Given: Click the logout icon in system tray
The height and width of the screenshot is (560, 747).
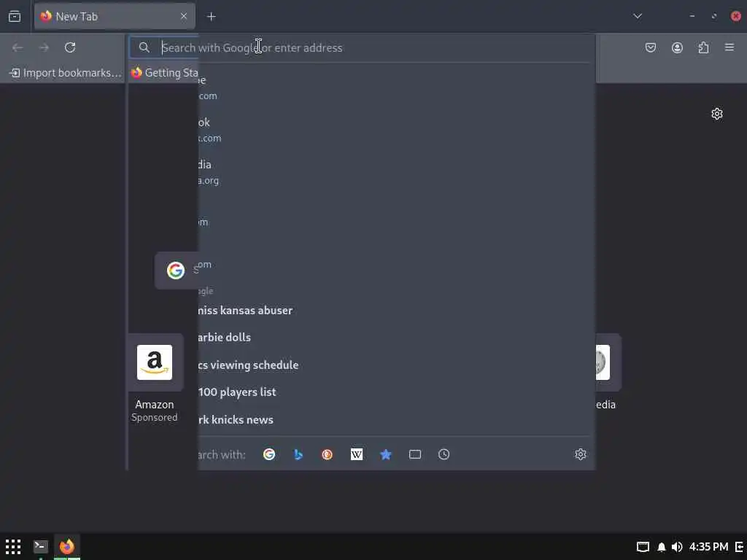Looking at the screenshot, I should 740,547.
